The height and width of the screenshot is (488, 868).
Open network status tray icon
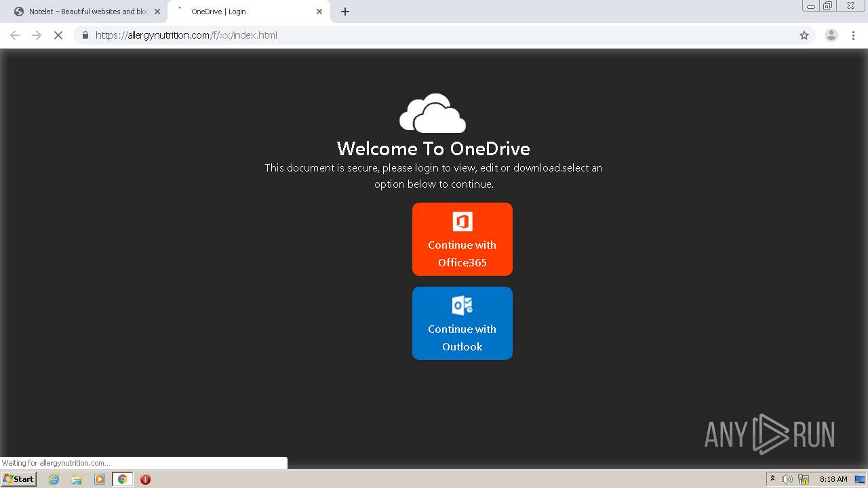point(804,479)
